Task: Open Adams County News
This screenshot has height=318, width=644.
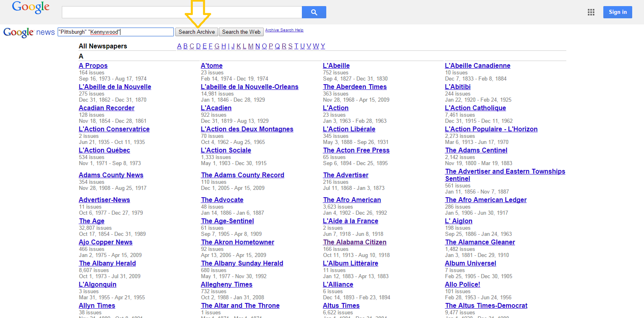Action: [111, 175]
